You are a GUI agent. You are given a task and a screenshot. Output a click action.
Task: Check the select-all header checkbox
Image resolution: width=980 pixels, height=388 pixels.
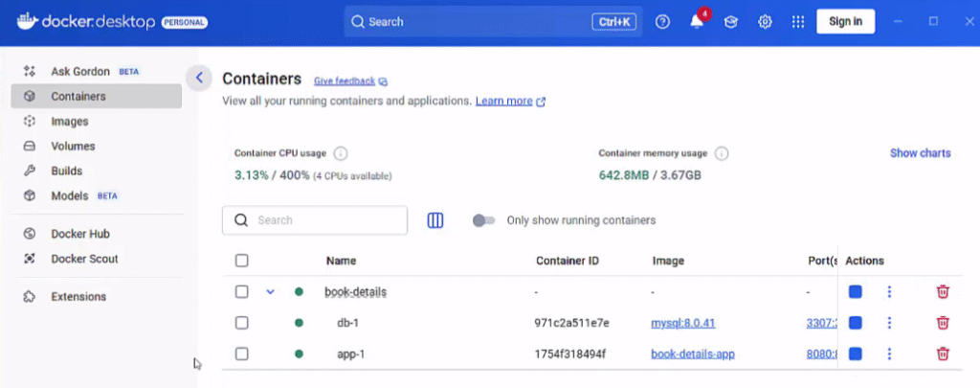click(242, 261)
